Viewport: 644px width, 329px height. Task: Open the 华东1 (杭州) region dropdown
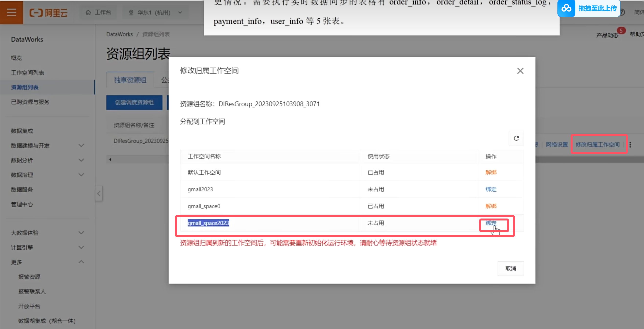click(155, 12)
